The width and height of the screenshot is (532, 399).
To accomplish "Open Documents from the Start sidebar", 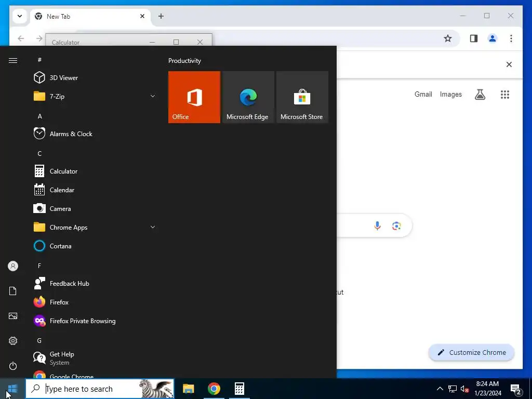I will [13, 291].
